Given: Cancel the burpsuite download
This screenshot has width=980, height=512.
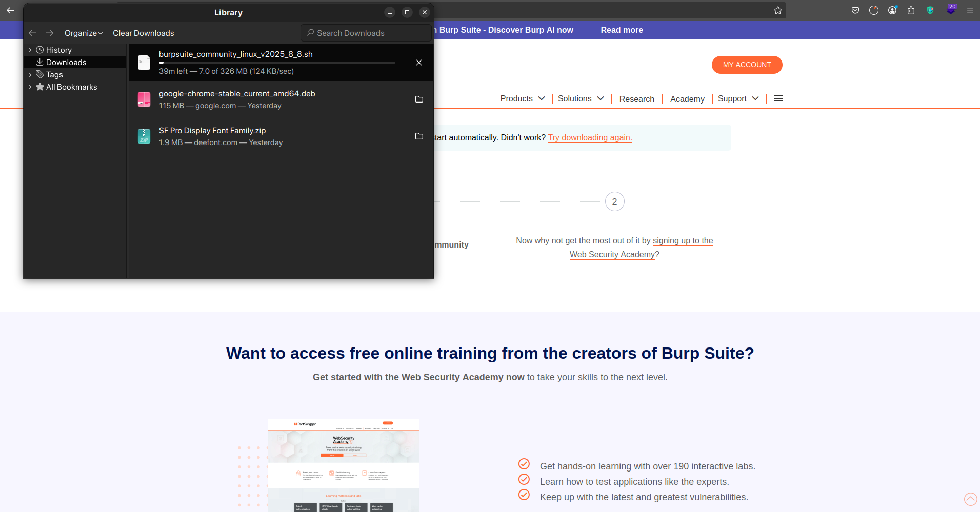Looking at the screenshot, I should 419,63.
